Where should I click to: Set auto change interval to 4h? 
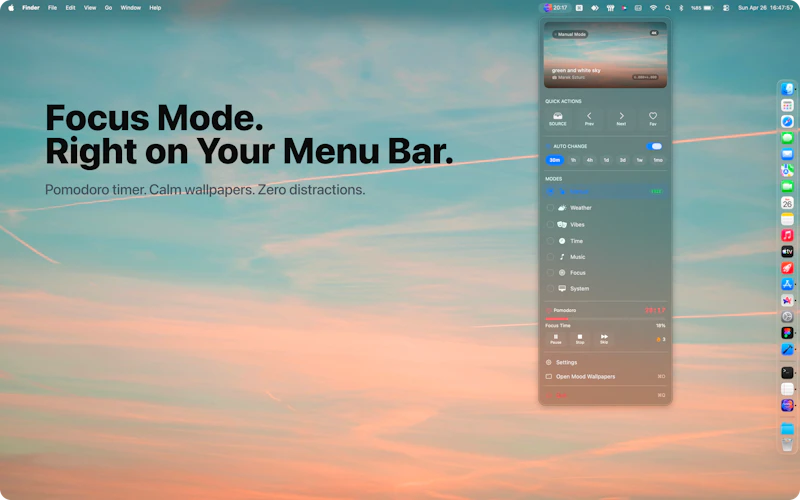590,160
